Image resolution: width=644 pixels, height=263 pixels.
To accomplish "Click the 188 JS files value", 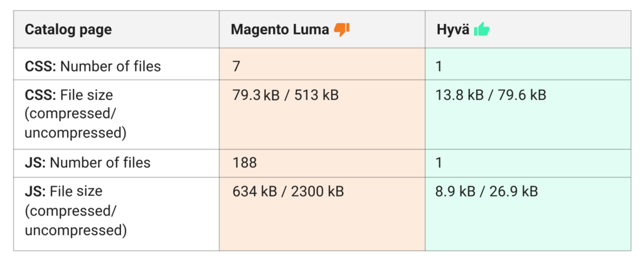I will (245, 162).
